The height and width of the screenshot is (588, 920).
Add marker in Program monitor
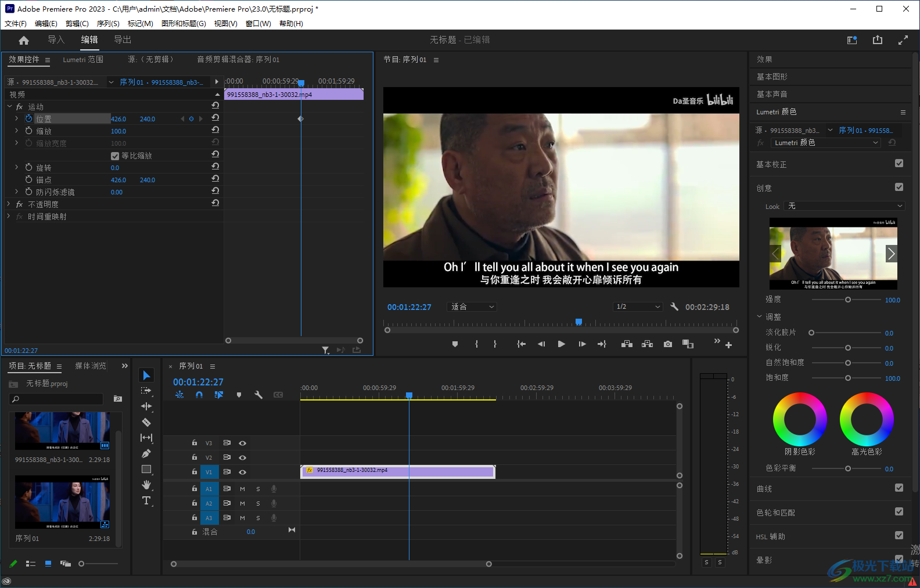[x=455, y=344]
